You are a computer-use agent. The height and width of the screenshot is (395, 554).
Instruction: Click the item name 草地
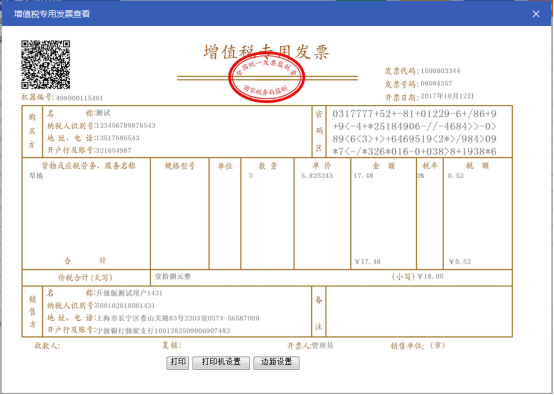tap(36, 176)
